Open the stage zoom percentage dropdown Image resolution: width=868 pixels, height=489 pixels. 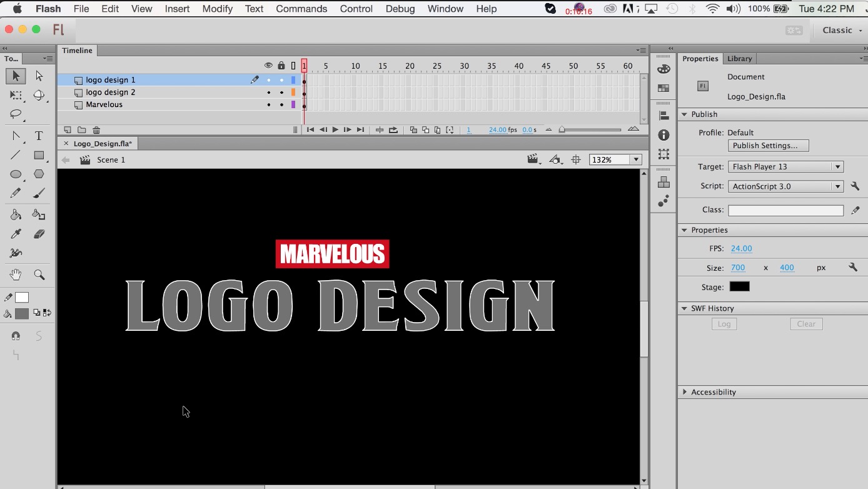pos(635,159)
